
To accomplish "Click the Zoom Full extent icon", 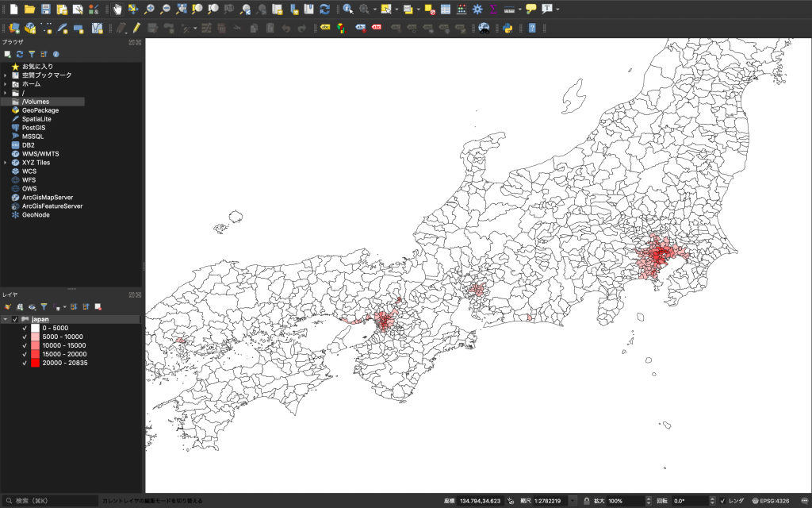I will click(x=182, y=9).
